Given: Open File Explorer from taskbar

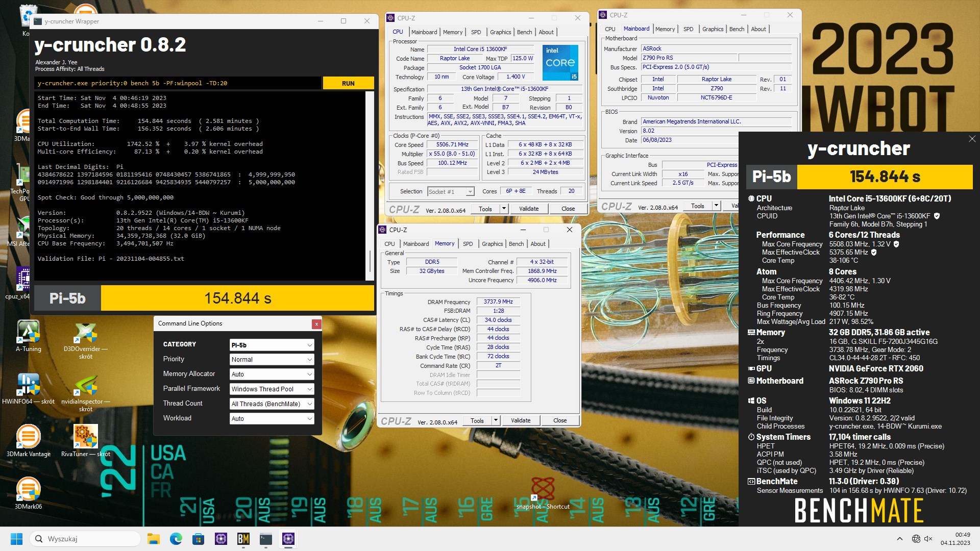Looking at the screenshot, I should (154, 539).
